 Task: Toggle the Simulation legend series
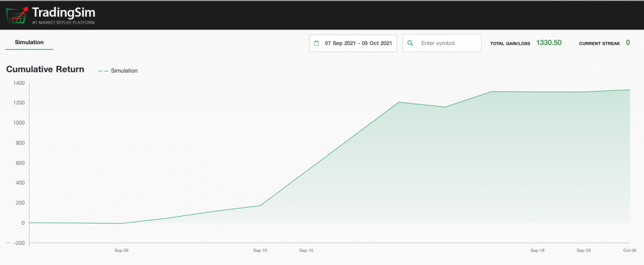[118, 70]
